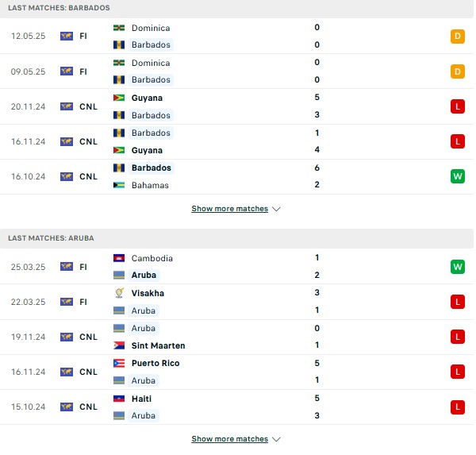Screen dimensions: 476x455
Task: Click the Cambodia flag icon
Action: point(119,258)
